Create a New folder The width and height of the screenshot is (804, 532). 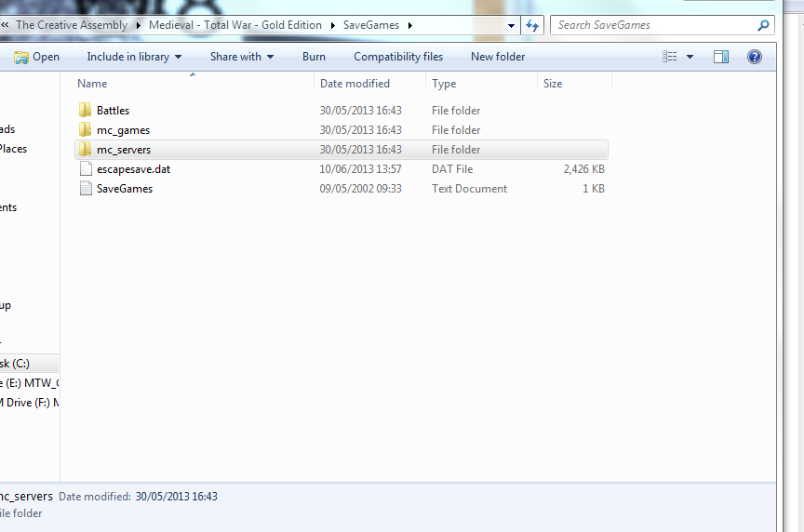498,57
